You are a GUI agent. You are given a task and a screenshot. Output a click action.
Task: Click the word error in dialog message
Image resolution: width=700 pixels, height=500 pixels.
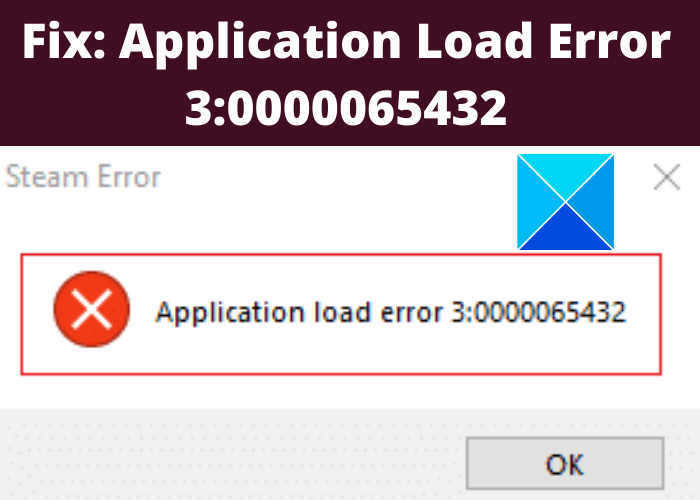(x=412, y=313)
